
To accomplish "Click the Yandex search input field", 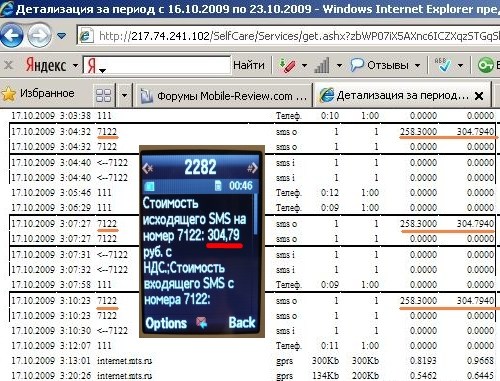I will (x=156, y=65).
